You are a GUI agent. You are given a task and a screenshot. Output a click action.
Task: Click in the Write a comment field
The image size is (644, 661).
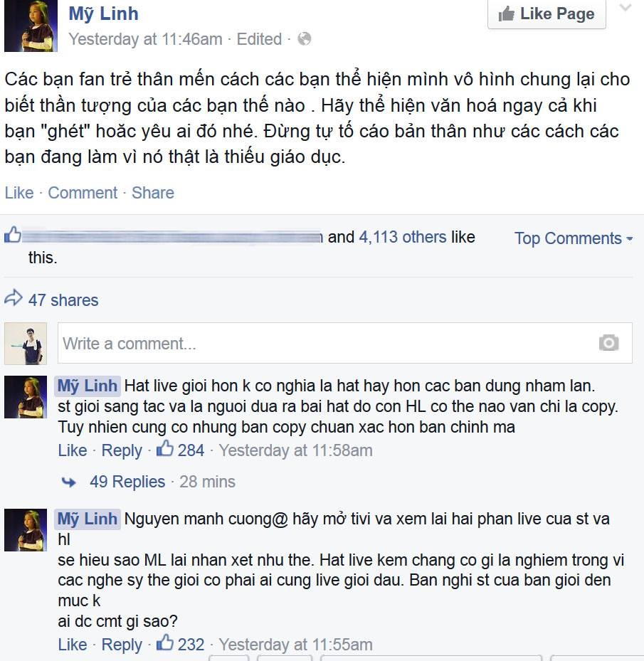(x=345, y=343)
